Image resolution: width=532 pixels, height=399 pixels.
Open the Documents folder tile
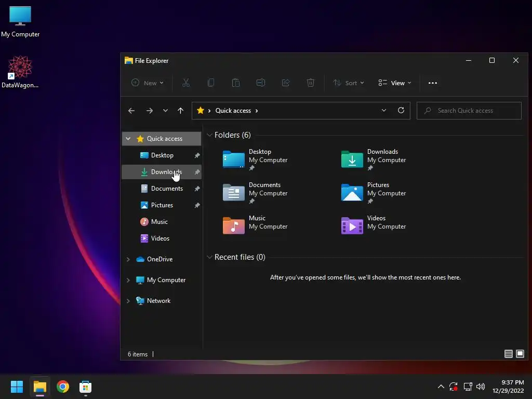coord(255,193)
